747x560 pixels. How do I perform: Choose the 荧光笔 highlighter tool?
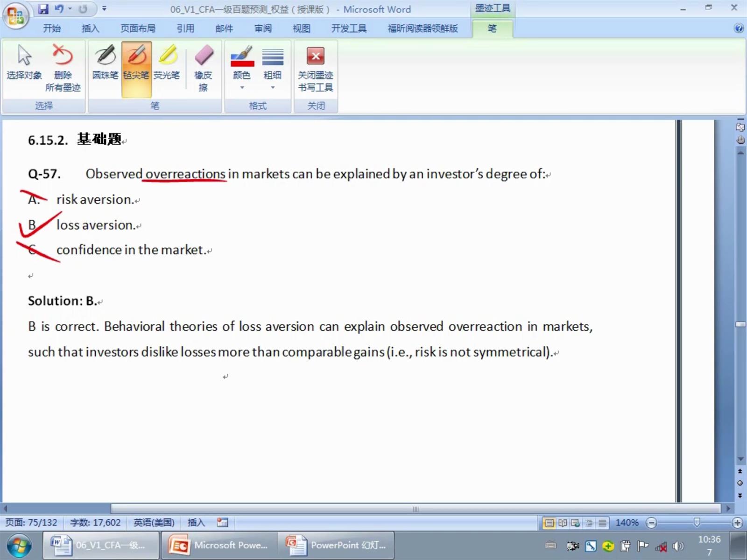pyautogui.click(x=167, y=63)
